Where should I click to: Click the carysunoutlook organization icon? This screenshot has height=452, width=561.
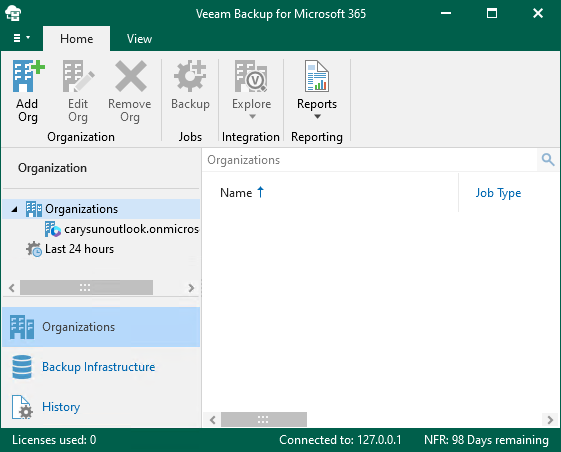pos(53,229)
